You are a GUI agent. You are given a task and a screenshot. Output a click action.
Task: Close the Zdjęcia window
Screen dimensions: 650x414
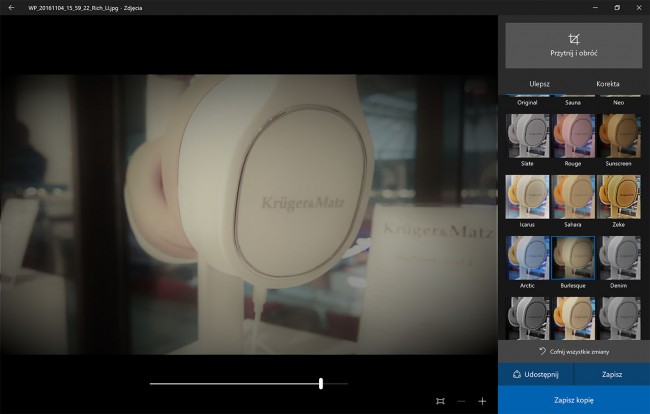[x=639, y=7]
